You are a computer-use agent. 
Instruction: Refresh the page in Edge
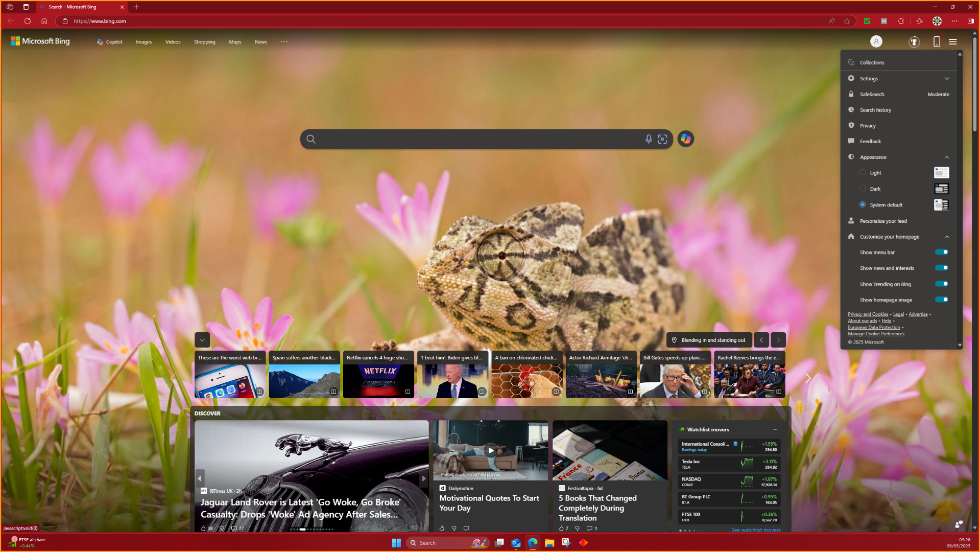tap(28, 21)
